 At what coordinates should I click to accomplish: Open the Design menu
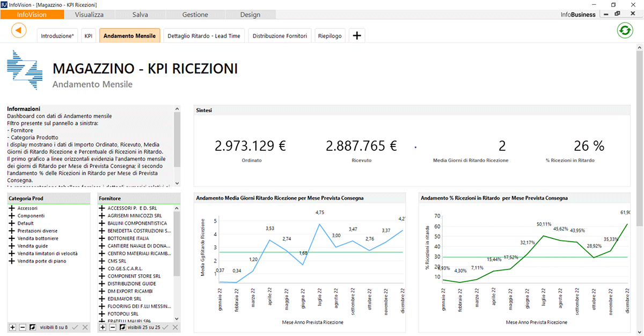250,14
